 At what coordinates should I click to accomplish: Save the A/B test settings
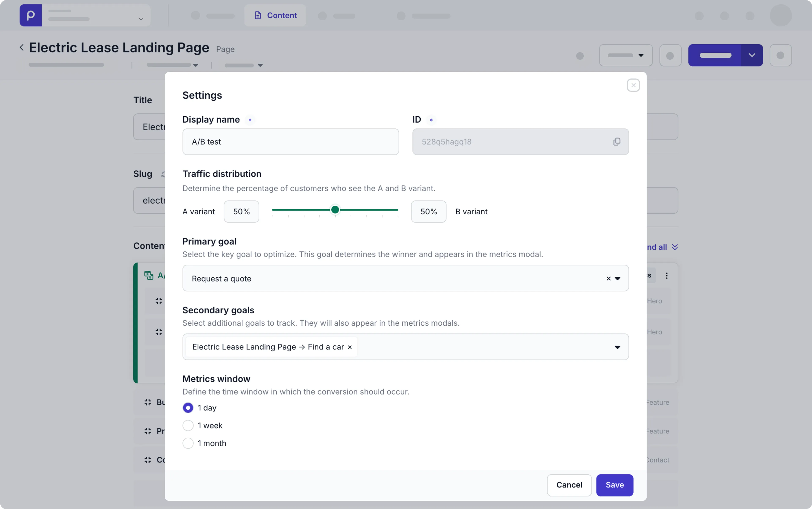coord(614,485)
